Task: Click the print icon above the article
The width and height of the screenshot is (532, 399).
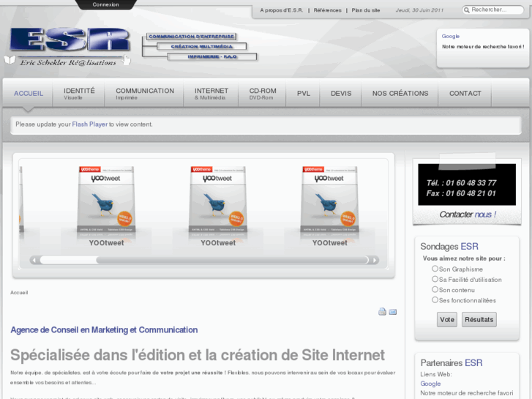Action: click(x=382, y=311)
